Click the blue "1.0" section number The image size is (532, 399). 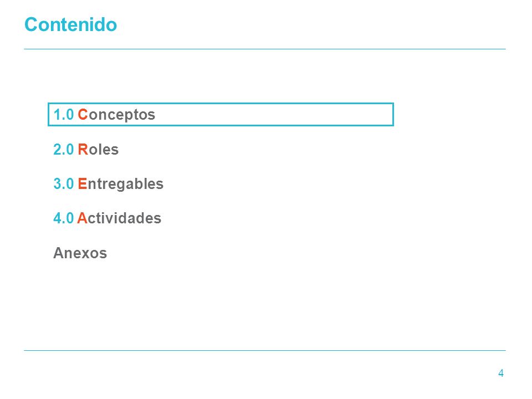click(63, 115)
